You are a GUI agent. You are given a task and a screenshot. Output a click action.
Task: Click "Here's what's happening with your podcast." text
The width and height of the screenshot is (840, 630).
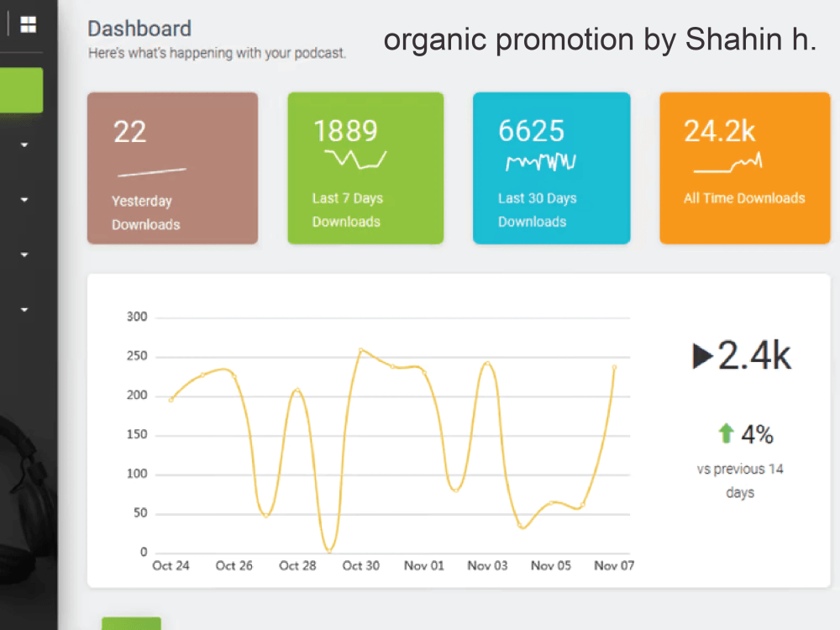tap(217, 53)
